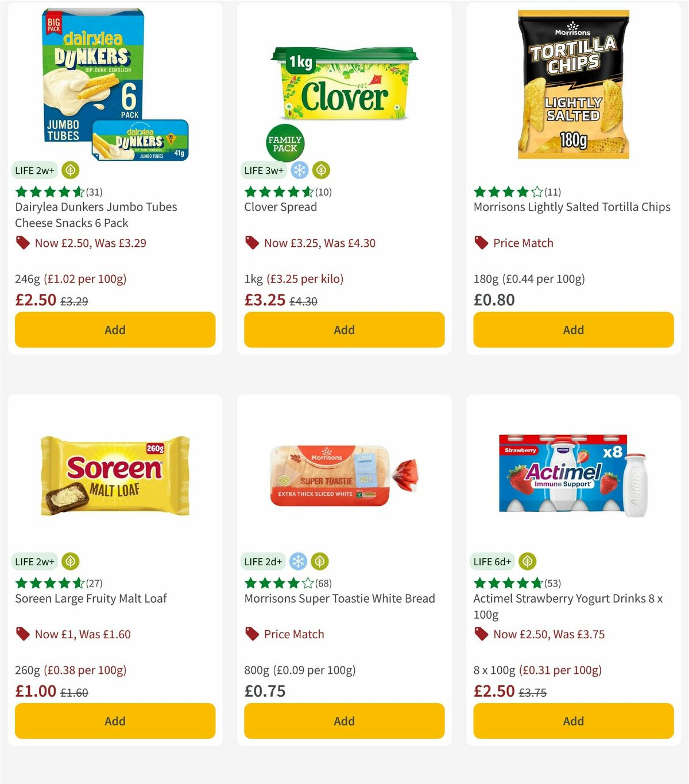The height and width of the screenshot is (784, 689).
Task: Click the leaf icon on Clover Spread
Action: (322, 170)
